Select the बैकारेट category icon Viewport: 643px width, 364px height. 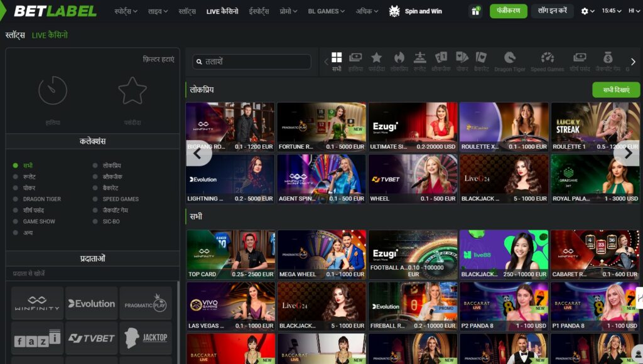point(482,62)
